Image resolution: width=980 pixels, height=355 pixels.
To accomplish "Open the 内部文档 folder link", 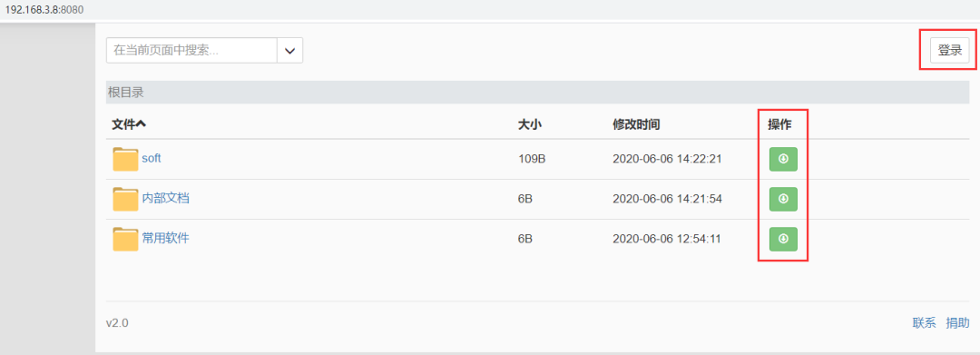I will [x=166, y=199].
